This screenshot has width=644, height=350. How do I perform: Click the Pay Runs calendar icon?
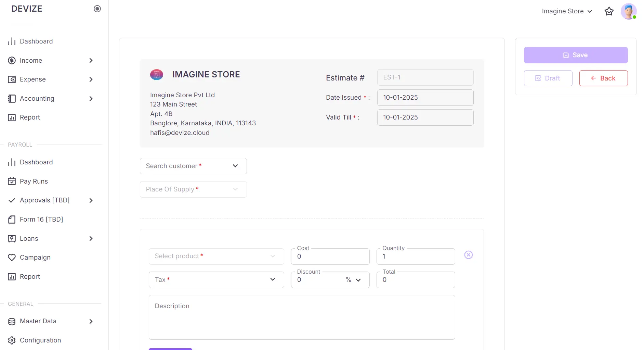pos(12,181)
